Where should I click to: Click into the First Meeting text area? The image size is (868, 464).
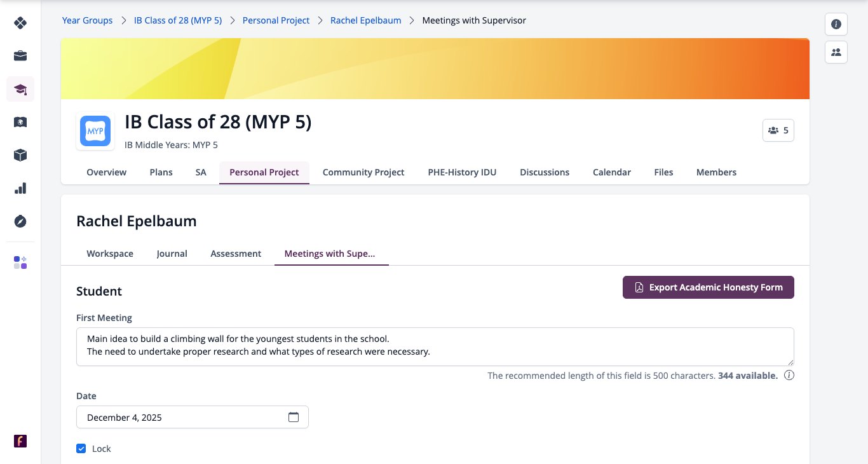pyautogui.click(x=435, y=346)
